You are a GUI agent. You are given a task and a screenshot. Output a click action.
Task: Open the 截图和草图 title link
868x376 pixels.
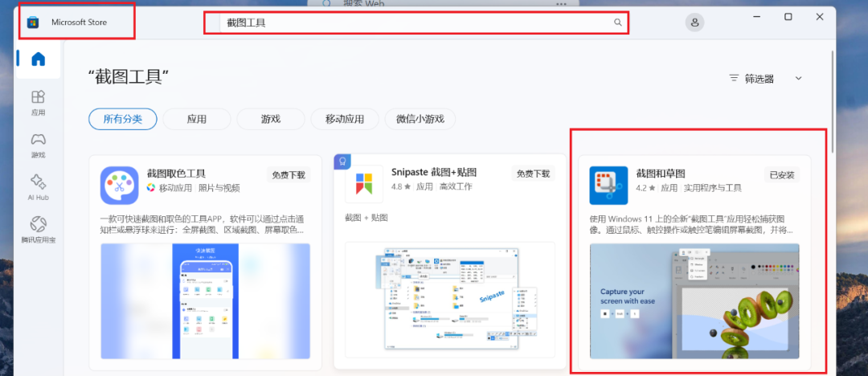[661, 174]
